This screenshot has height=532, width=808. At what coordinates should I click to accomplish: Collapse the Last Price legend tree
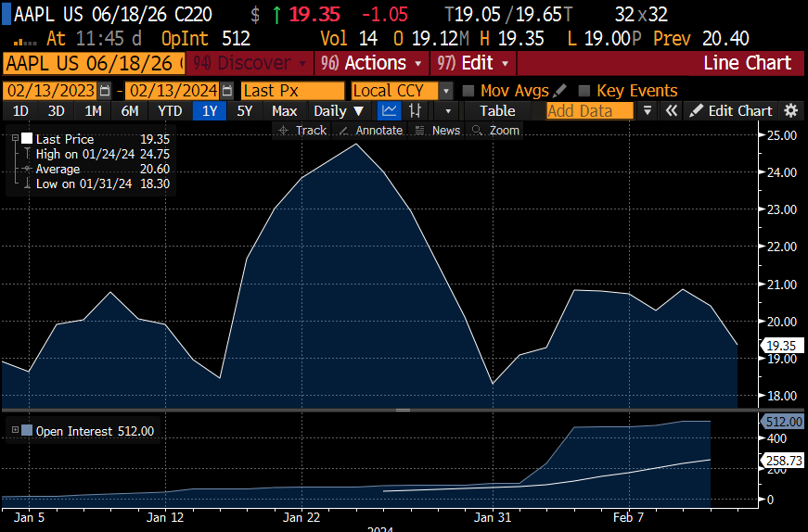click(x=15, y=138)
